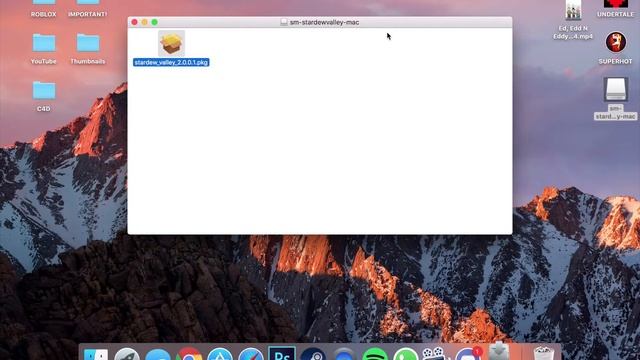Open Steam from the Dock

click(x=313, y=354)
